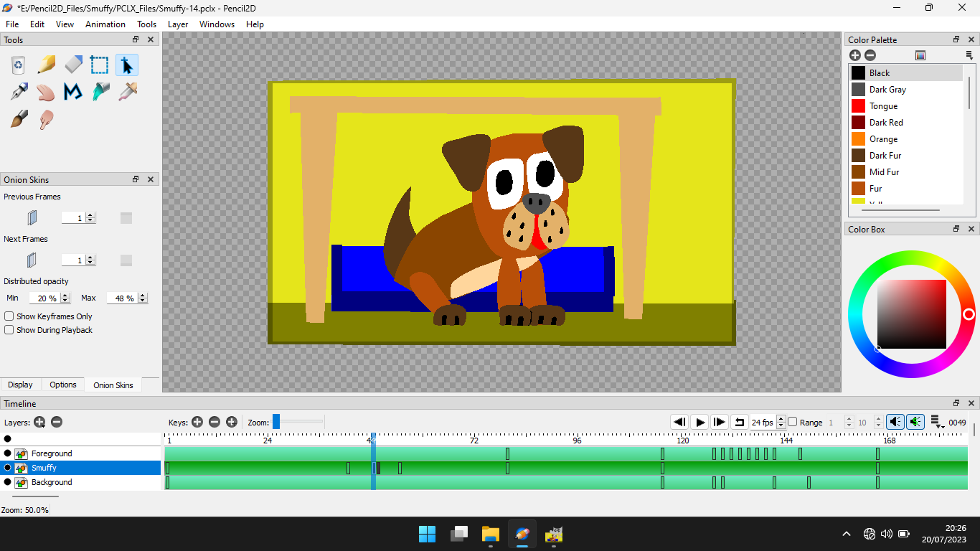Select the Polyline tool
This screenshot has height=551, width=980.
pyautogui.click(x=73, y=92)
